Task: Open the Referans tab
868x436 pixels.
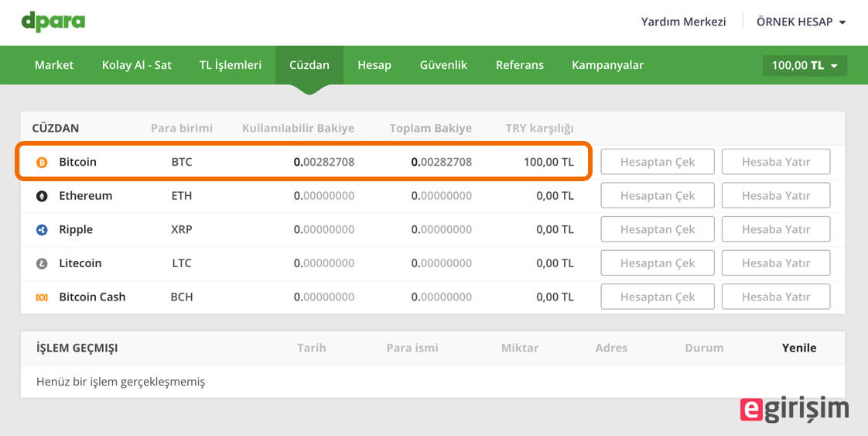Action: click(x=520, y=65)
